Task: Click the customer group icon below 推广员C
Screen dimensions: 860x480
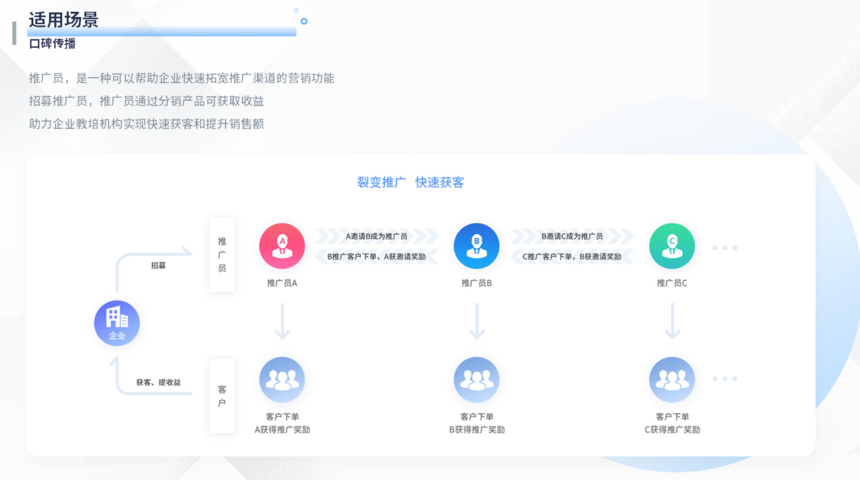Action: coord(672,379)
